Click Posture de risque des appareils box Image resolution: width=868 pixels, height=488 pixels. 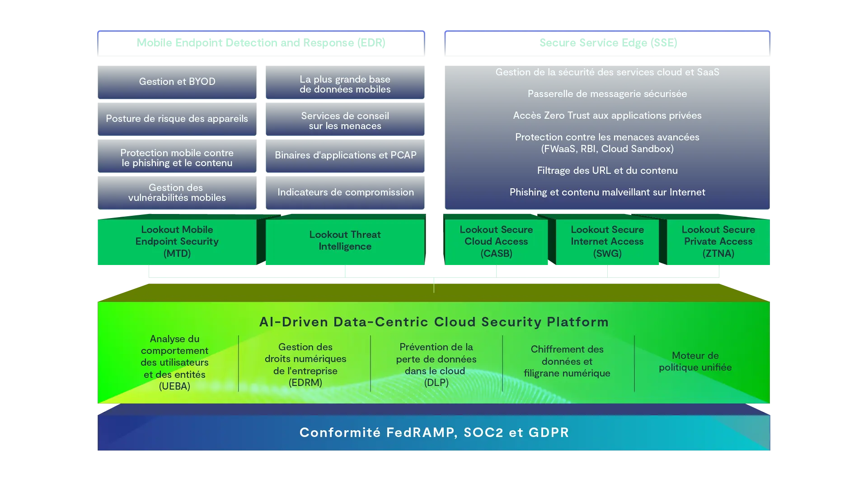click(177, 119)
